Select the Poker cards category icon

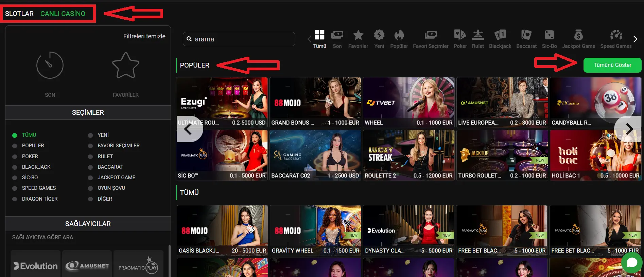[460, 35]
